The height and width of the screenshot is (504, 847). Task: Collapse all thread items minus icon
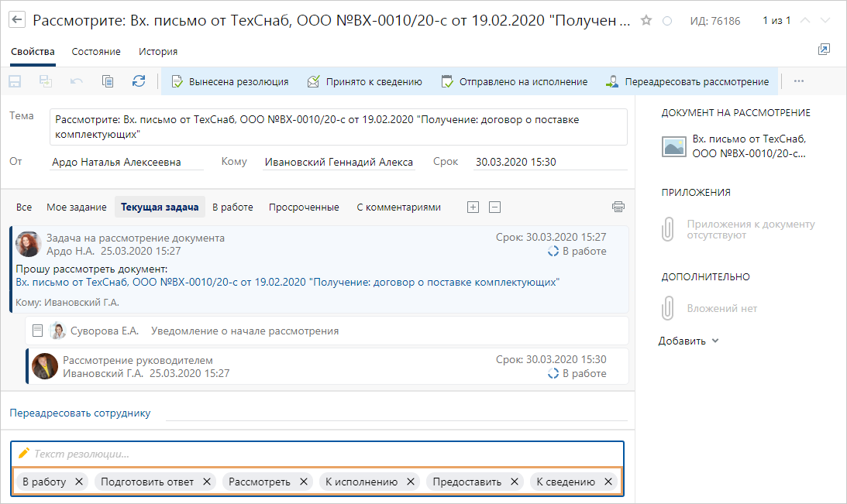tap(495, 207)
